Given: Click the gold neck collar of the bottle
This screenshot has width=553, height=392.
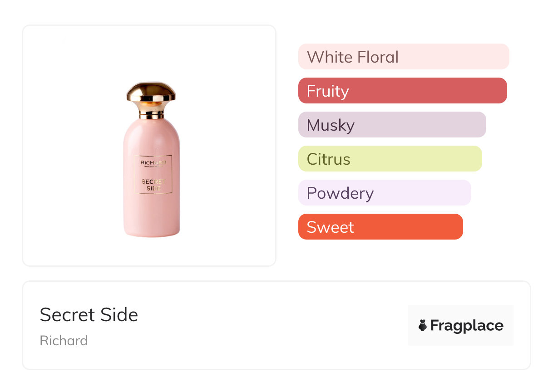Looking at the screenshot, I should pos(152,111).
